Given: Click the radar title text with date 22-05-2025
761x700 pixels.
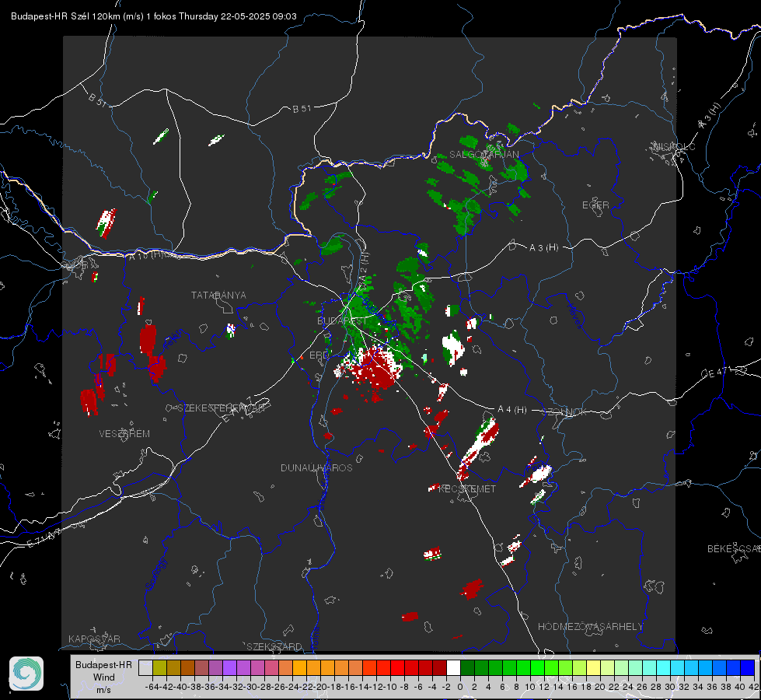Looking at the screenshot, I should coord(154,16).
